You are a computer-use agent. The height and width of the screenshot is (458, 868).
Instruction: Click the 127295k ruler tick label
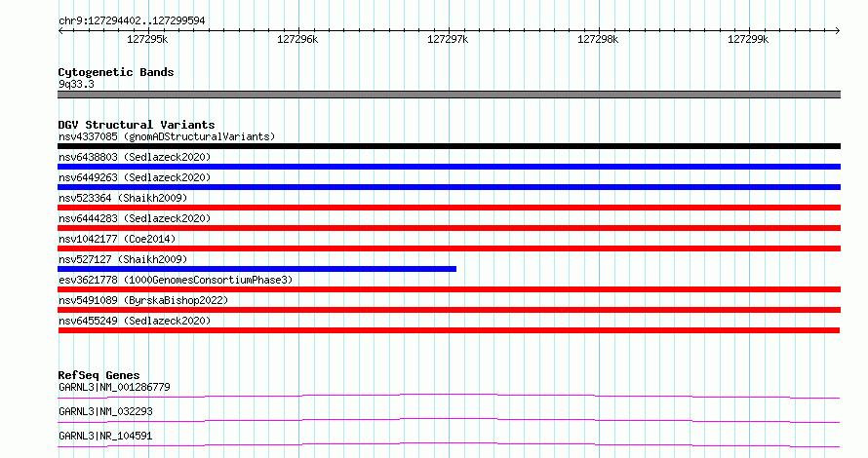[147, 39]
